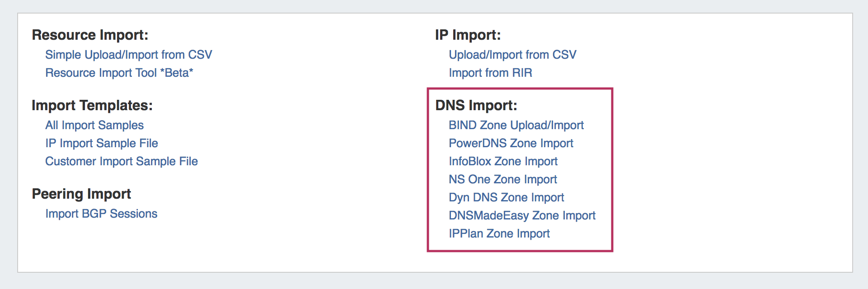Viewport: 868px width, 289px height.
Task: Select NS One Zone Import link
Action: (502, 179)
